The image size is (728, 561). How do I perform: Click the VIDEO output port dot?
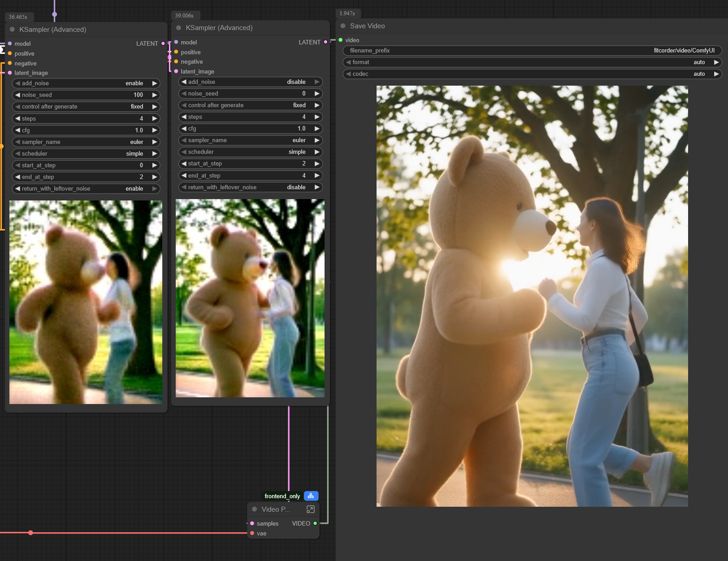pos(315,523)
